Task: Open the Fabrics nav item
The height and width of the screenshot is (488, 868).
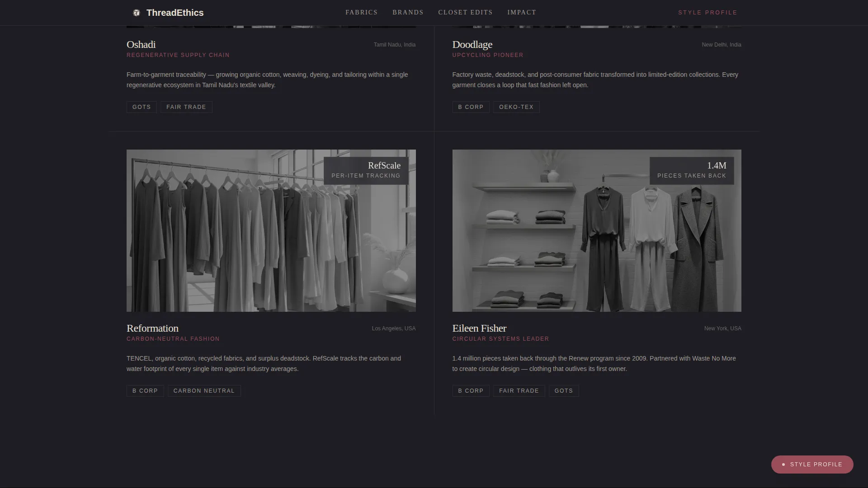Action: click(x=361, y=13)
